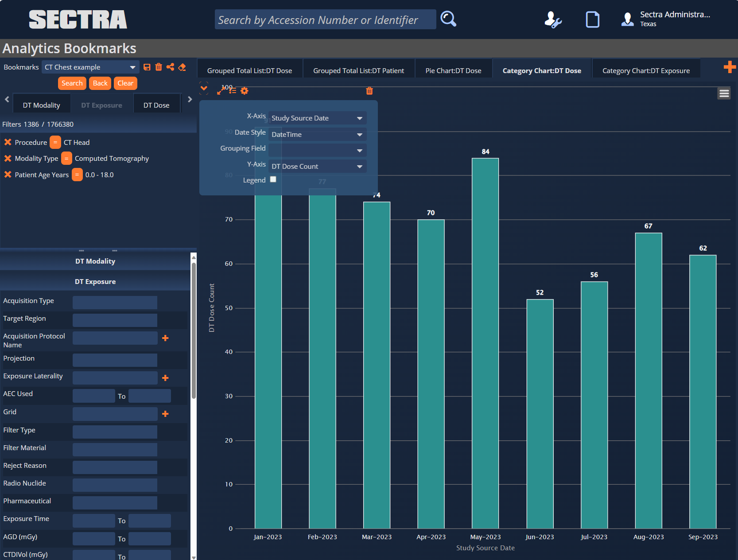Click the Search button
Viewport: 738px width, 560px height.
(x=72, y=83)
